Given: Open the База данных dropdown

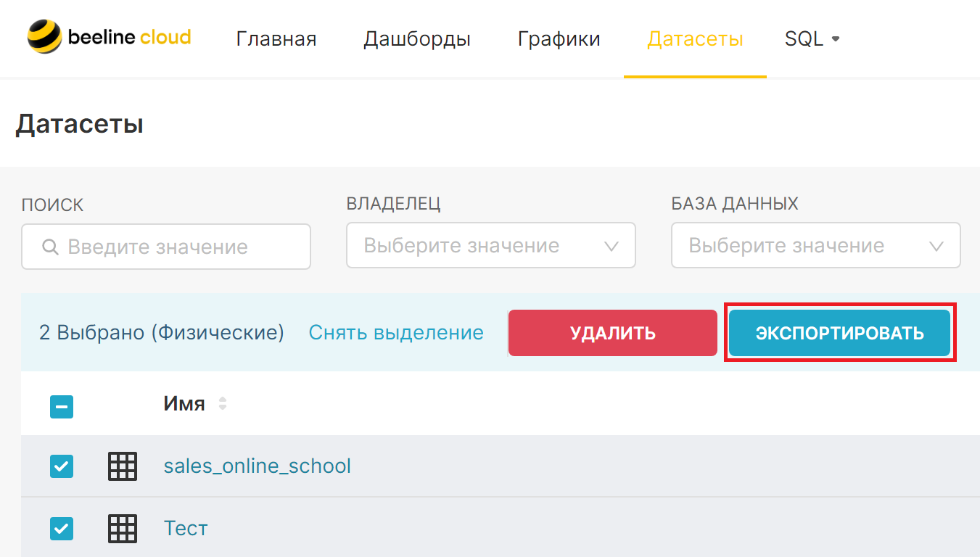Looking at the screenshot, I should 816,245.
